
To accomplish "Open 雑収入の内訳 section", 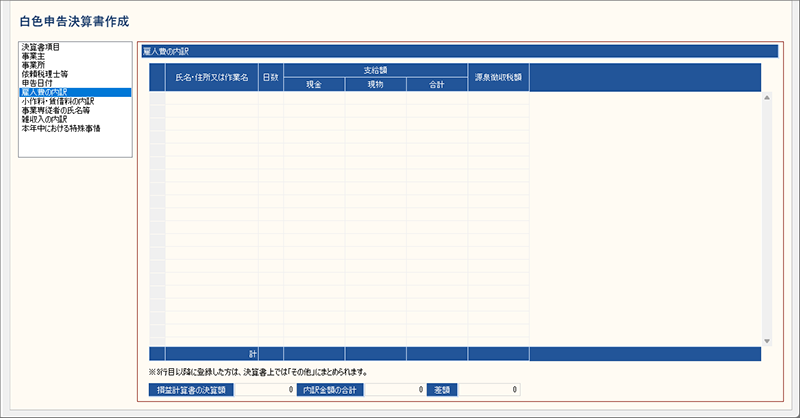I will (x=46, y=119).
